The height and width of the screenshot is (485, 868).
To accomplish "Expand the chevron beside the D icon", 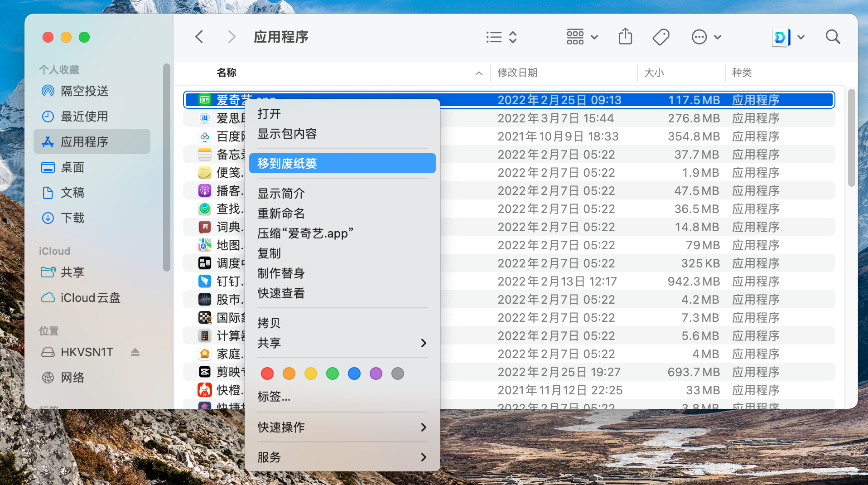I will [x=801, y=37].
